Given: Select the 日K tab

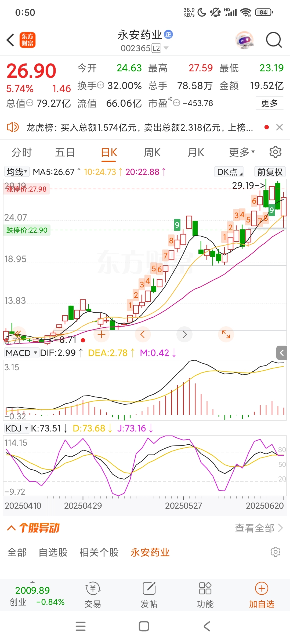Looking at the screenshot, I should [x=109, y=152].
